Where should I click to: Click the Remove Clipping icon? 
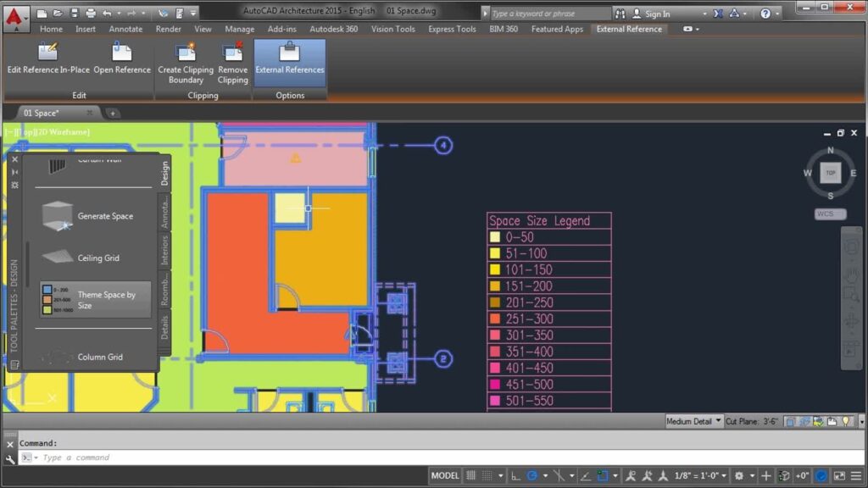pos(232,52)
